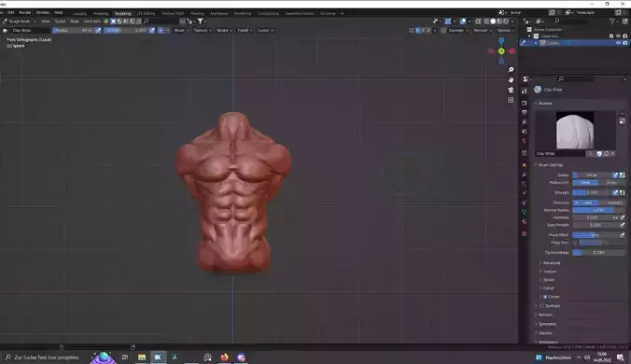Set Direction to Subtract in Brush Settings
The width and height of the screenshot is (631, 364).
coord(611,203)
